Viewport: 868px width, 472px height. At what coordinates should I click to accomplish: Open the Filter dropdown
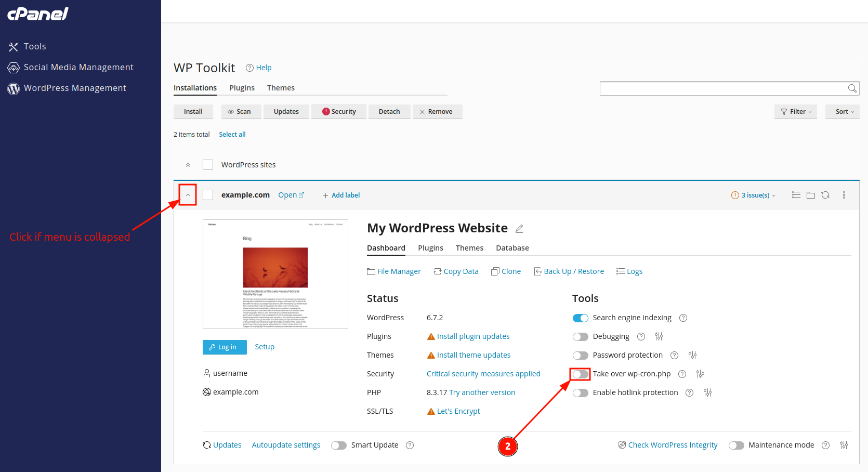point(796,112)
